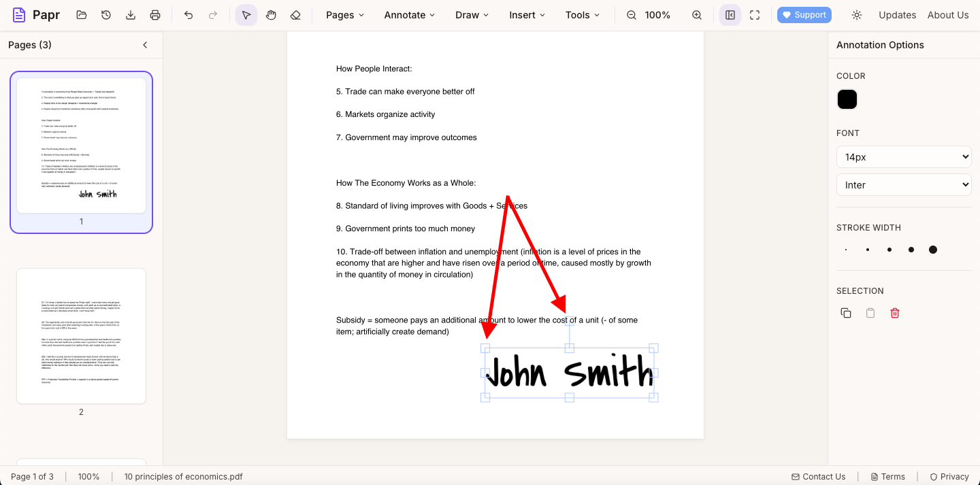Collapse the Pages panel with the chevron
The height and width of the screenshot is (485, 980).
coord(145,44)
